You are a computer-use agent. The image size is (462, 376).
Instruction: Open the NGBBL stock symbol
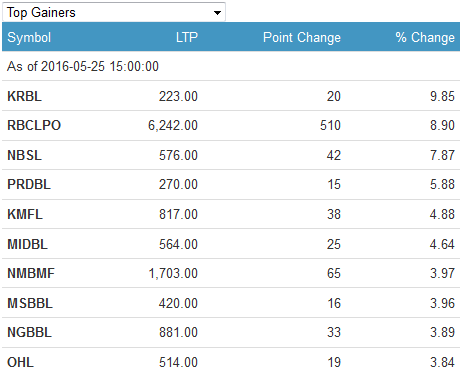(29, 332)
